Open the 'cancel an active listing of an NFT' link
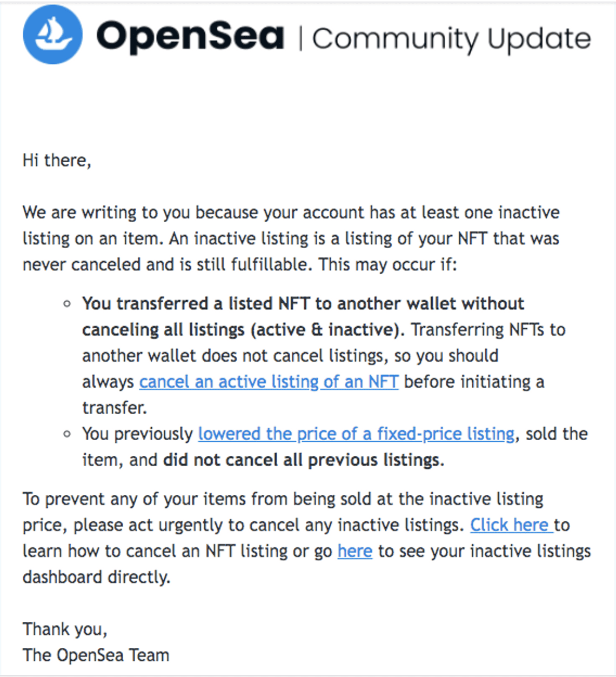Screen dimensions: 616x677 point(269,382)
